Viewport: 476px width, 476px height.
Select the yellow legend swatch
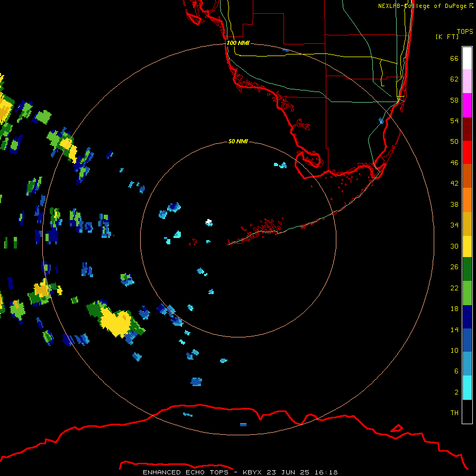click(x=467, y=246)
